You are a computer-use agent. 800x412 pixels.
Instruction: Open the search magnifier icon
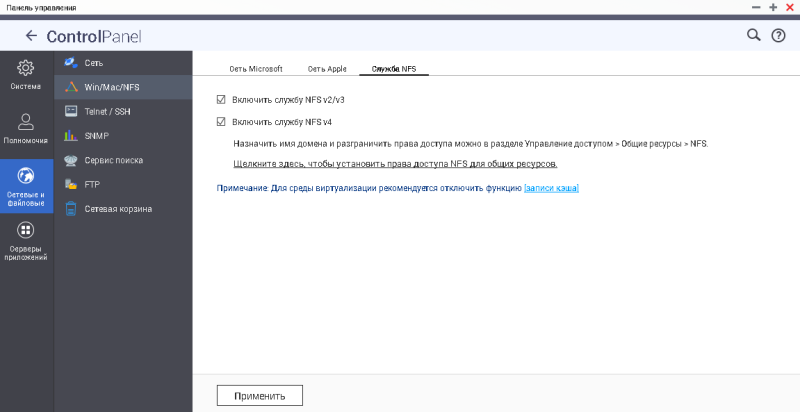tap(754, 35)
